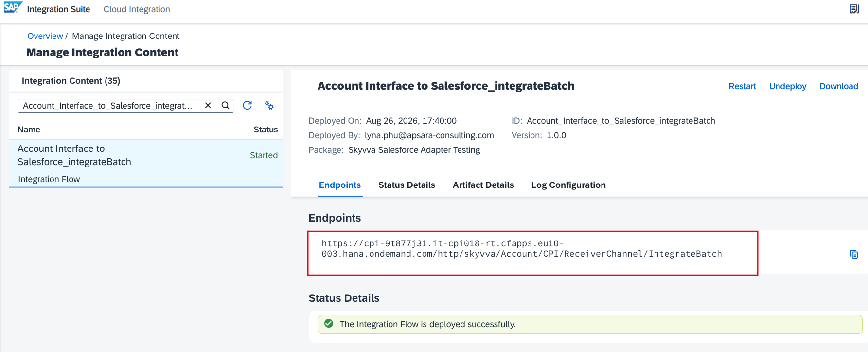868x352 pixels.
Task: Click the green success check icon
Action: coord(329,324)
